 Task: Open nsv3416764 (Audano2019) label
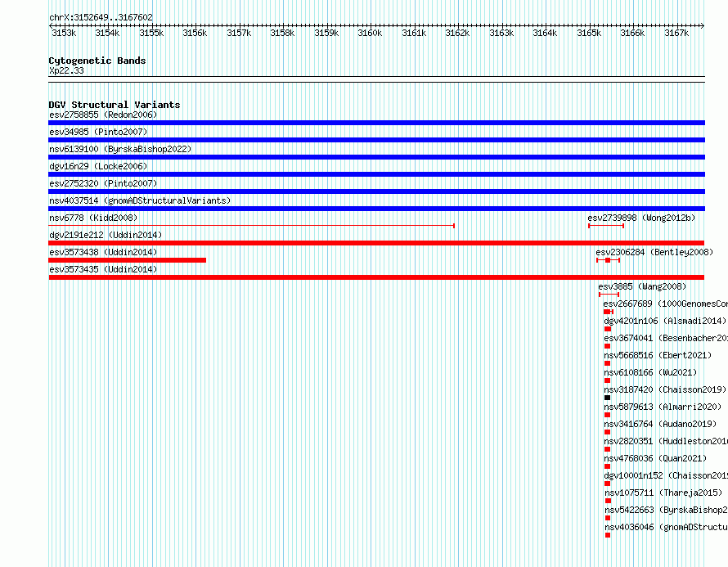pos(660,424)
